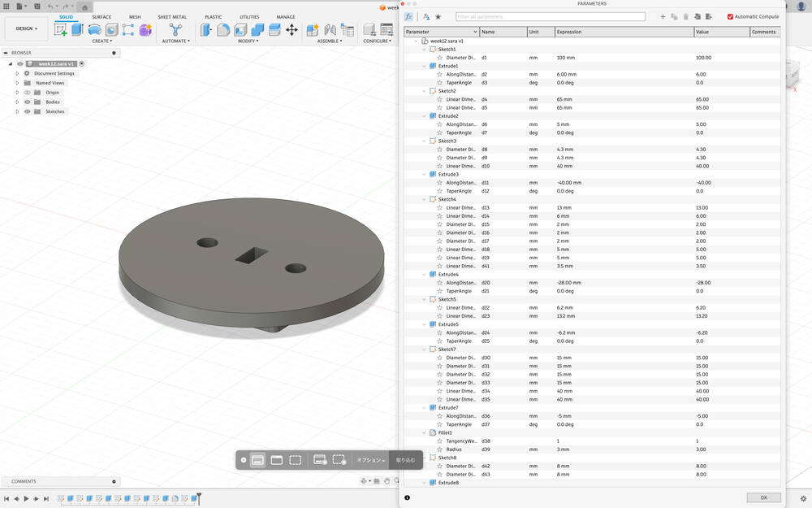Toggle Automatic Compute checkbox

click(730, 16)
